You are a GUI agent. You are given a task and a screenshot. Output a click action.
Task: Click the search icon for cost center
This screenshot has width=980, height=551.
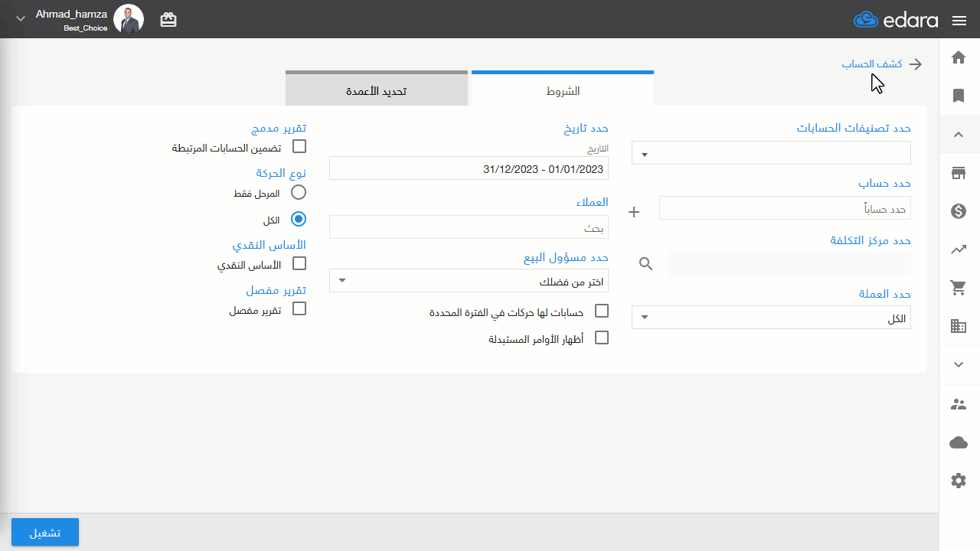coord(646,264)
